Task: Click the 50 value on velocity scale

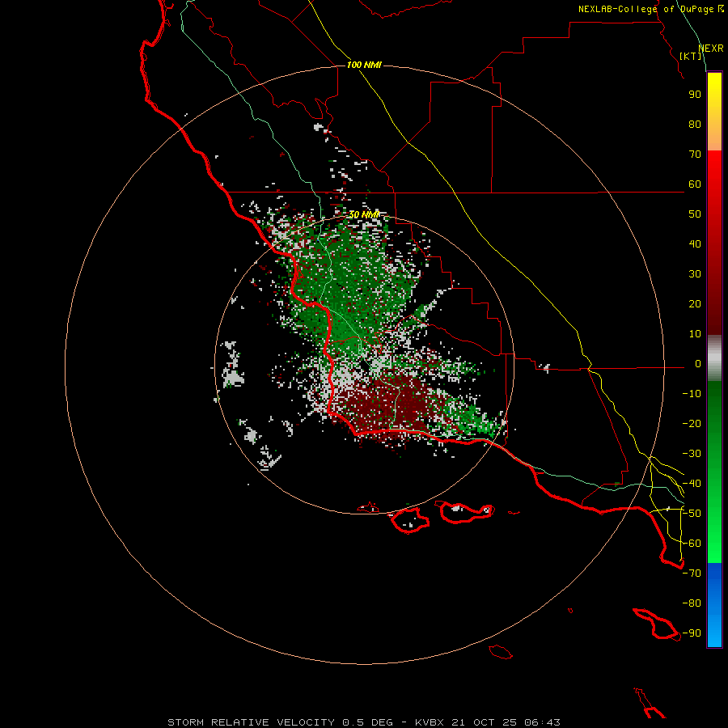Action: (695, 214)
